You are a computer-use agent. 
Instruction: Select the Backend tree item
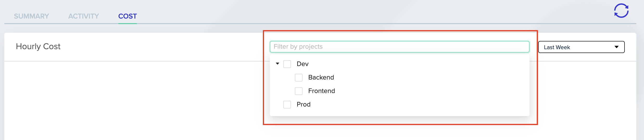tap(322, 78)
